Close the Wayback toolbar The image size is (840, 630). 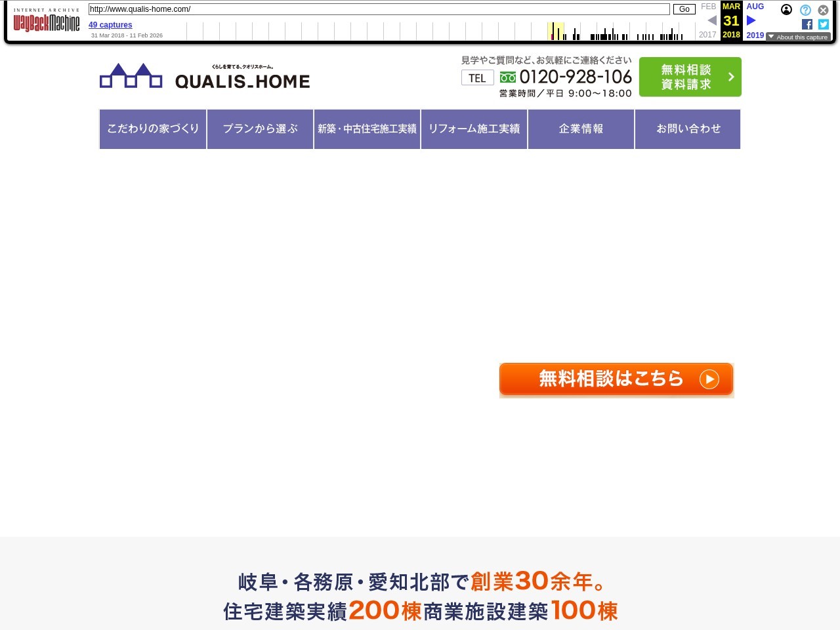823,10
